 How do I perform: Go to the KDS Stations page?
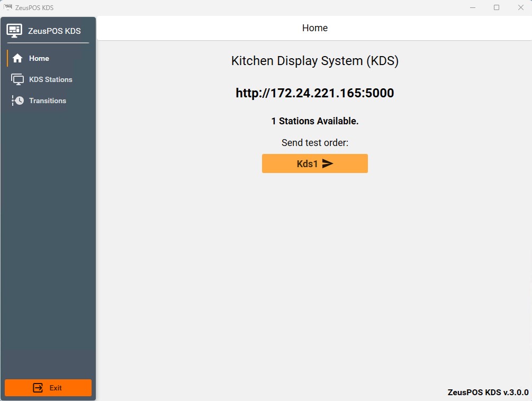[50, 79]
